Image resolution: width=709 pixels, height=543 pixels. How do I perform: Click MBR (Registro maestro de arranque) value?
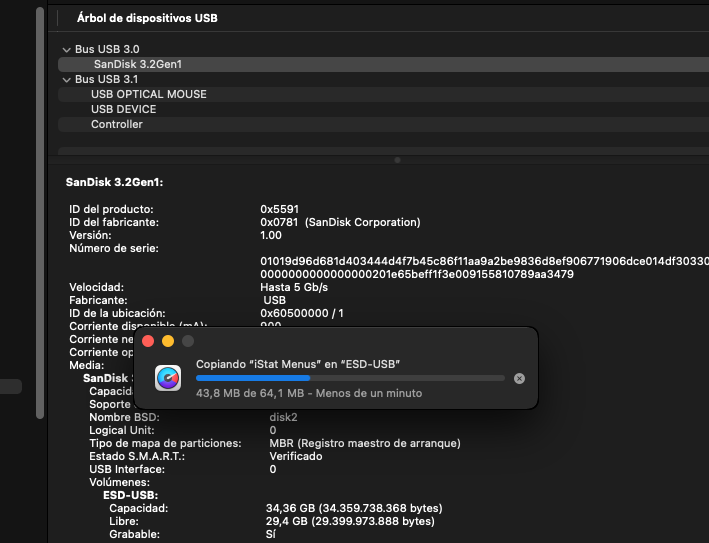coord(365,444)
